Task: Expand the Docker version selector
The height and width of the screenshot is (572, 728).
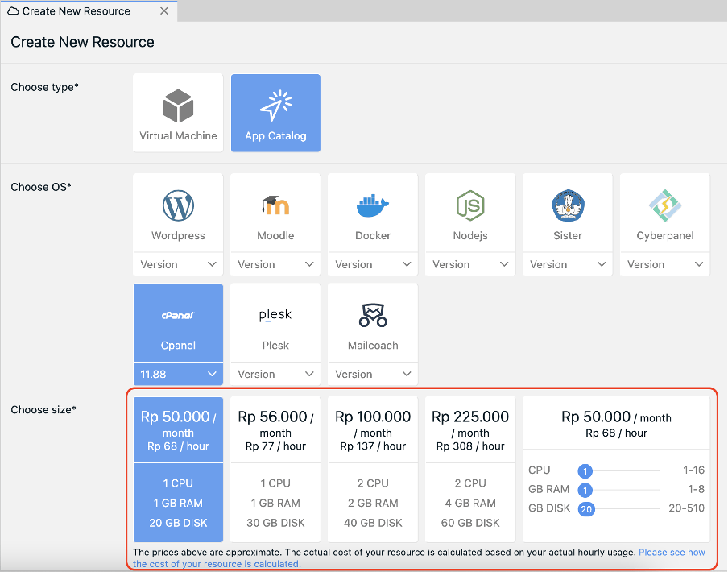Action: 372,264
